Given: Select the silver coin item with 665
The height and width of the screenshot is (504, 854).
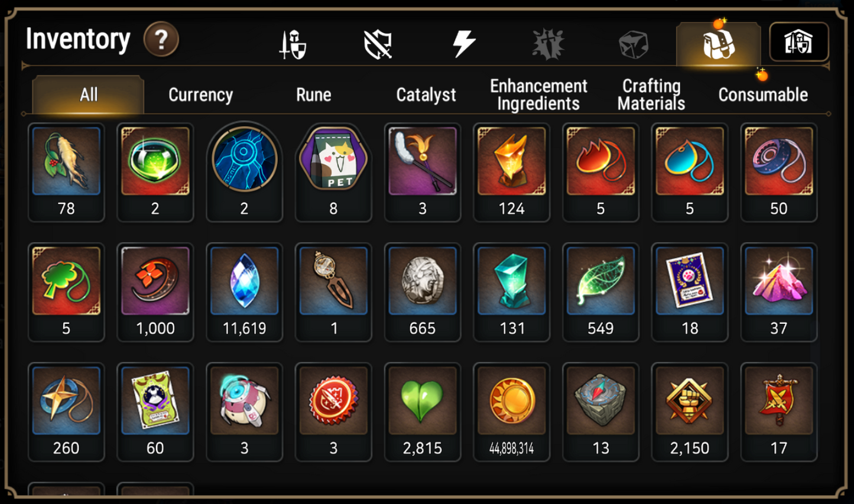Looking at the screenshot, I should [x=423, y=292].
